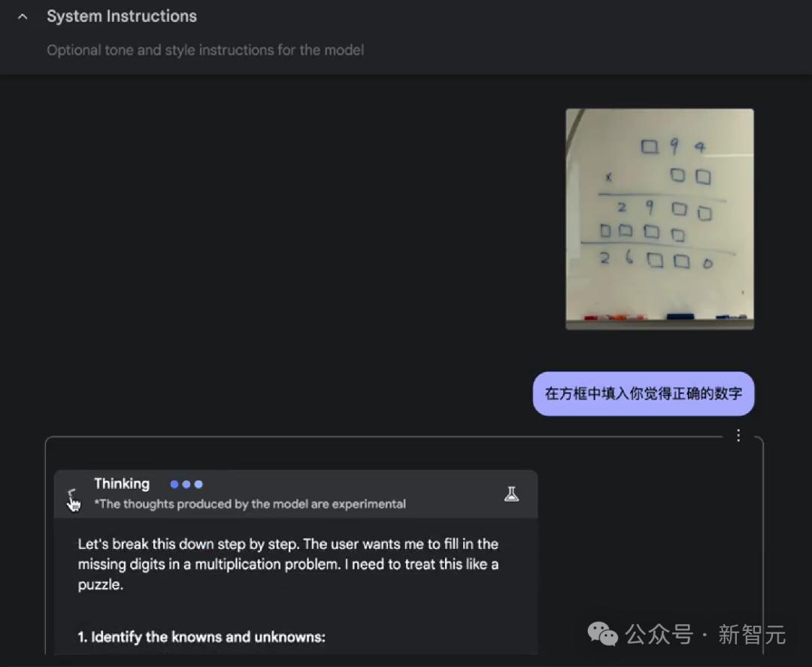Click the '2 6 □ □ 0' result row in image
The height and width of the screenshot is (667, 812).
point(656,259)
